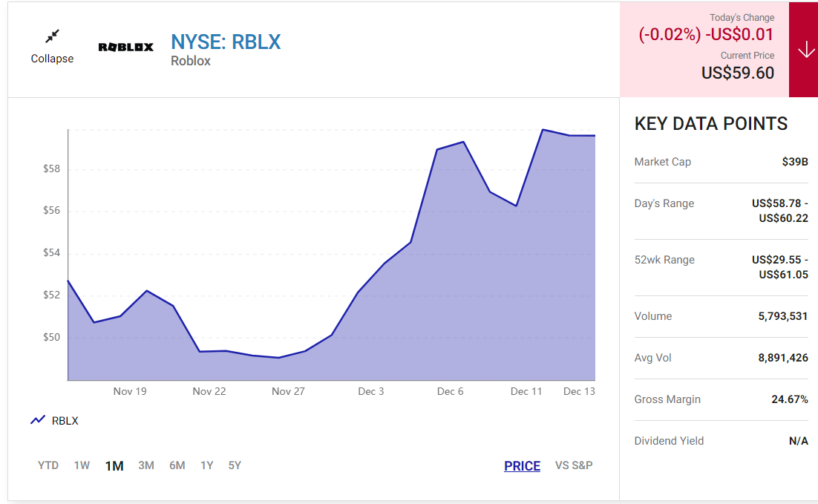Click the $52 y-axis label

tap(52, 295)
